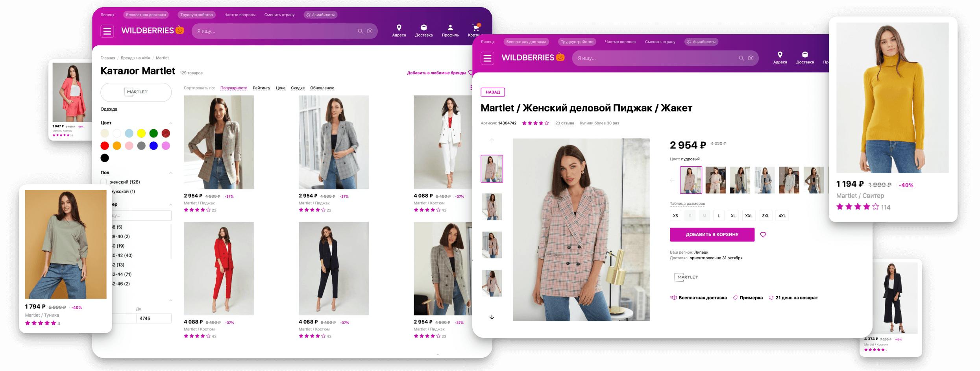Open the 23 отзыва reviews link
This screenshot has width=980, height=371.
[565, 123]
